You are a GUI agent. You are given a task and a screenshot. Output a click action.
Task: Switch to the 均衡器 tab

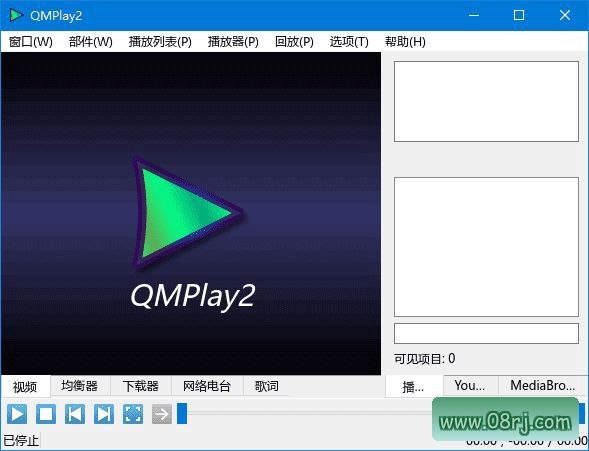tap(80, 386)
